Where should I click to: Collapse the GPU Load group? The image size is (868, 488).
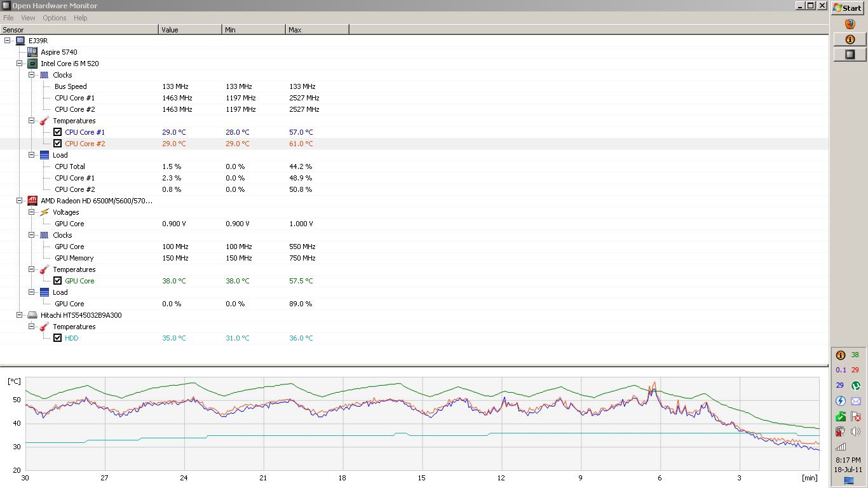point(32,292)
